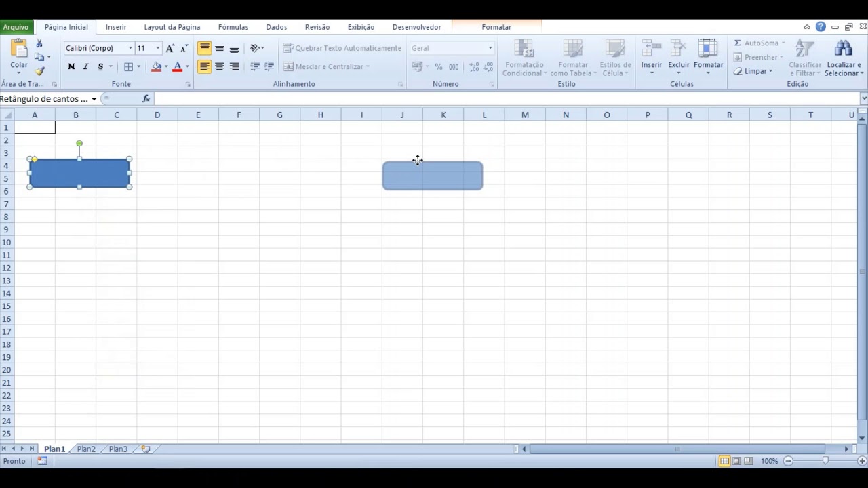This screenshot has height=488, width=868.
Task: Click inside the formula bar input
Action: click(x=506, y=99)
